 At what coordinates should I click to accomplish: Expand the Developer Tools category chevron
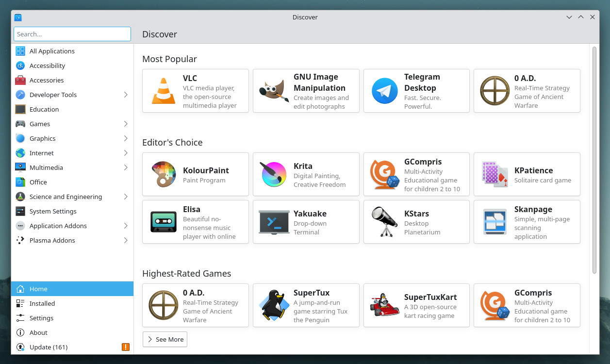click(126, 95)
